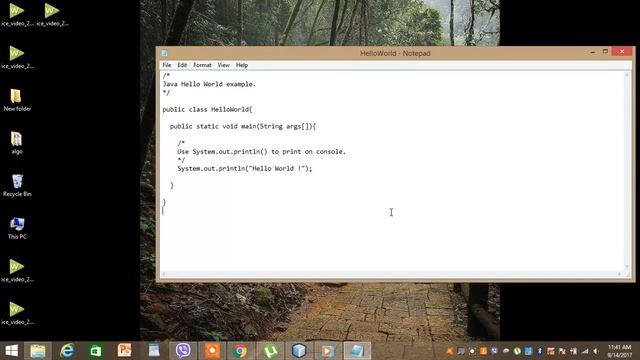
Task: Open the clock showing 11:41 AM
Action: pos(620,351)
